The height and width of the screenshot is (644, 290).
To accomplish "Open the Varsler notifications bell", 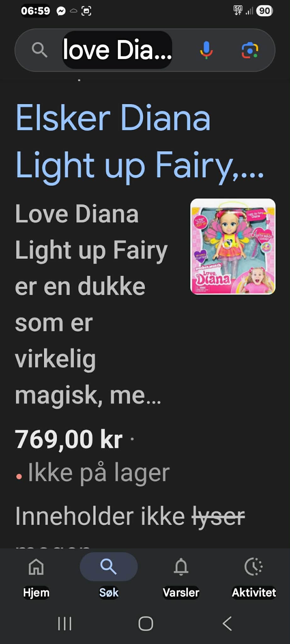I will click(181, 576).
